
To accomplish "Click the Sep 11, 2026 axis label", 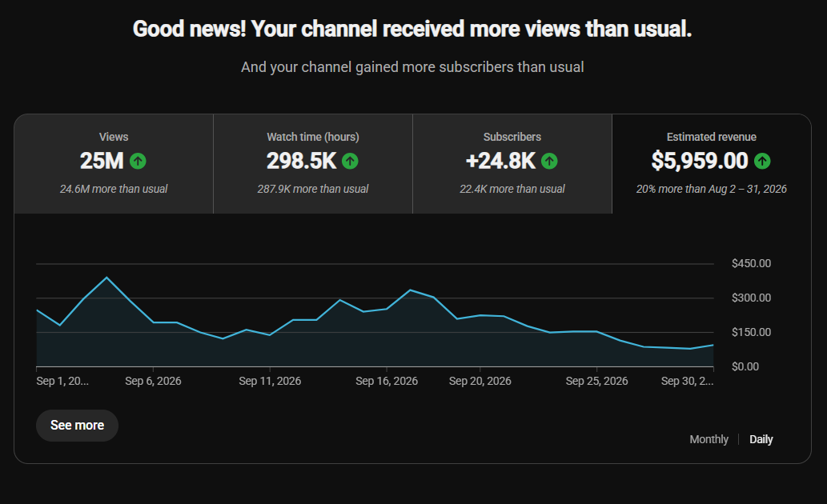I will pos(270,381).
